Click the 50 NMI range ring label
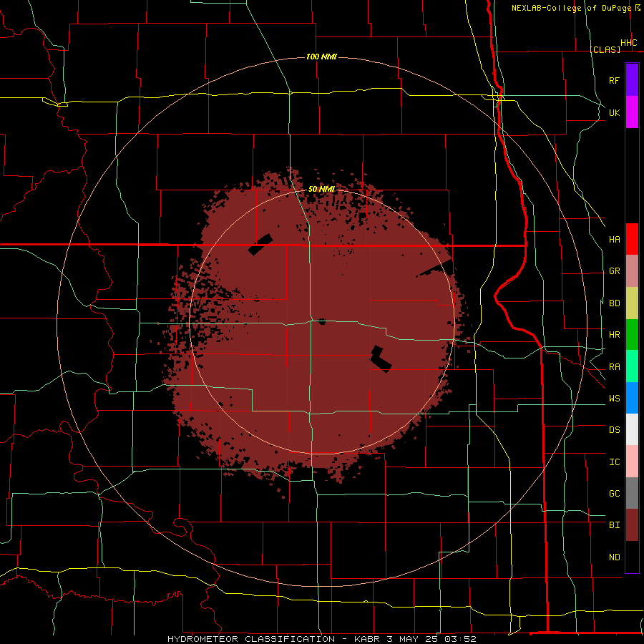Viewport: 644px width, 644px height. point(321,189)
